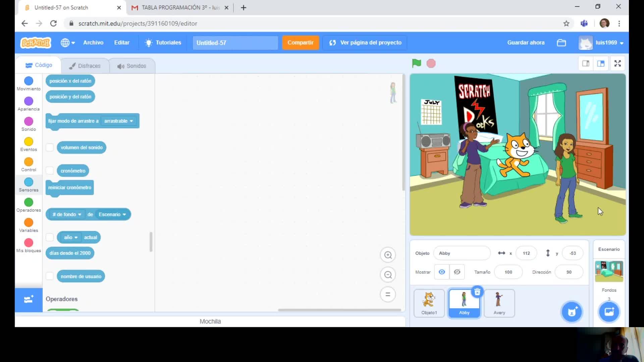
Task: Open the Archivo menu
Action: click(x=93, y=43)
